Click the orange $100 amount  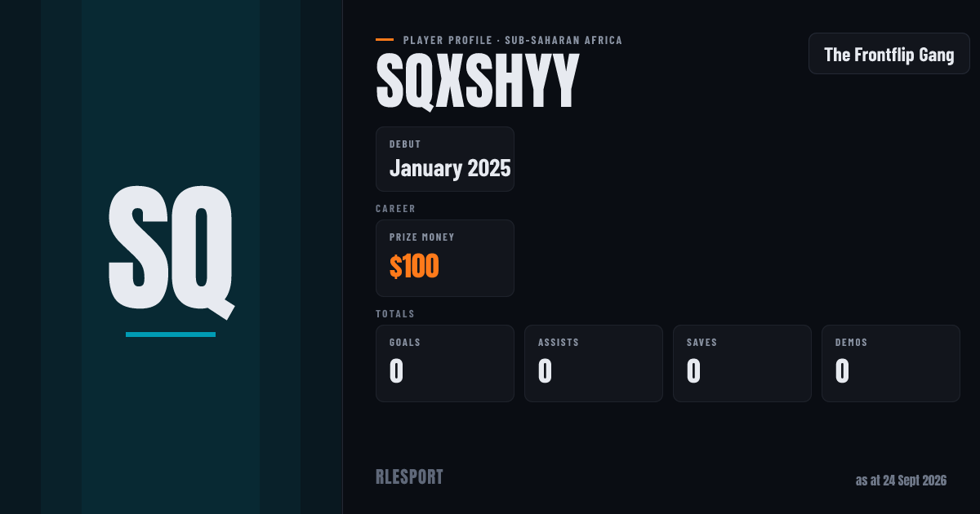pyautogui.click(x=414, y=267)
